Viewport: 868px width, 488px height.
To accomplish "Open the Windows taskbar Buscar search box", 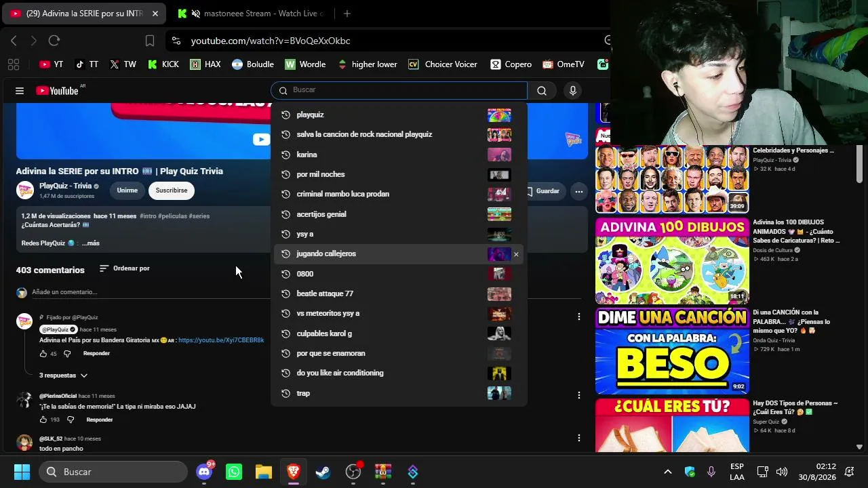I will (113, 472).
